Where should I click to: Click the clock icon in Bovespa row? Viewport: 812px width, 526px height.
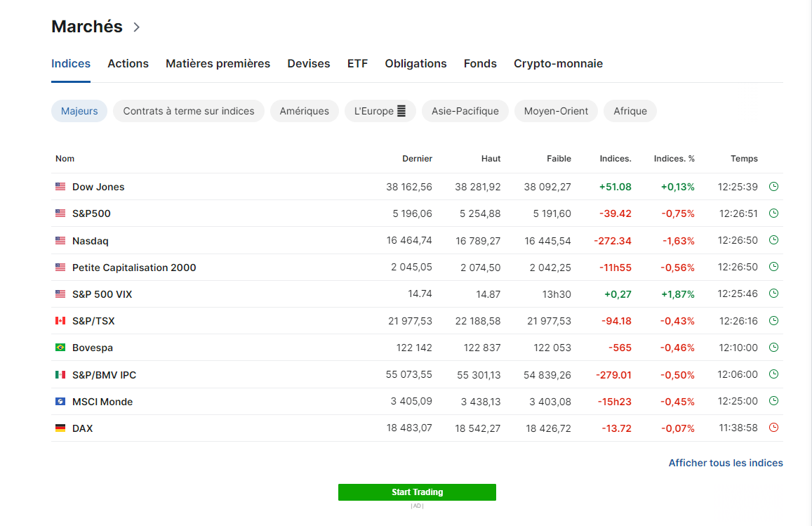coord(773,347)
